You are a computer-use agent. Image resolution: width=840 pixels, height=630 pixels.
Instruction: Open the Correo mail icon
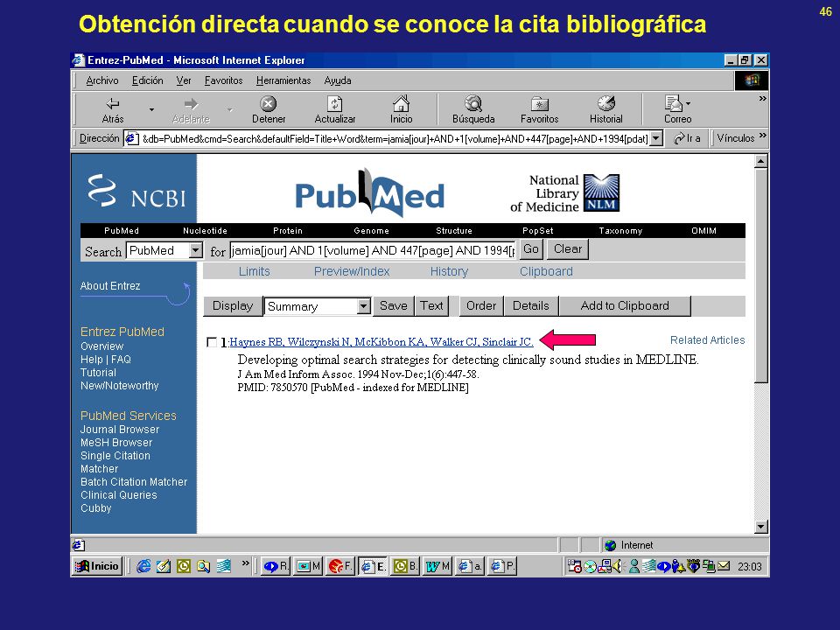pos(674,103)
